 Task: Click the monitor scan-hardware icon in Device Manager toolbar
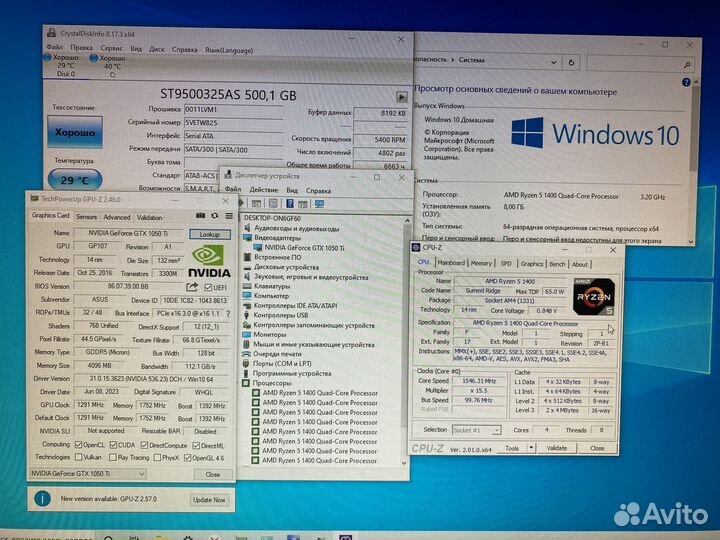point(319,203)
